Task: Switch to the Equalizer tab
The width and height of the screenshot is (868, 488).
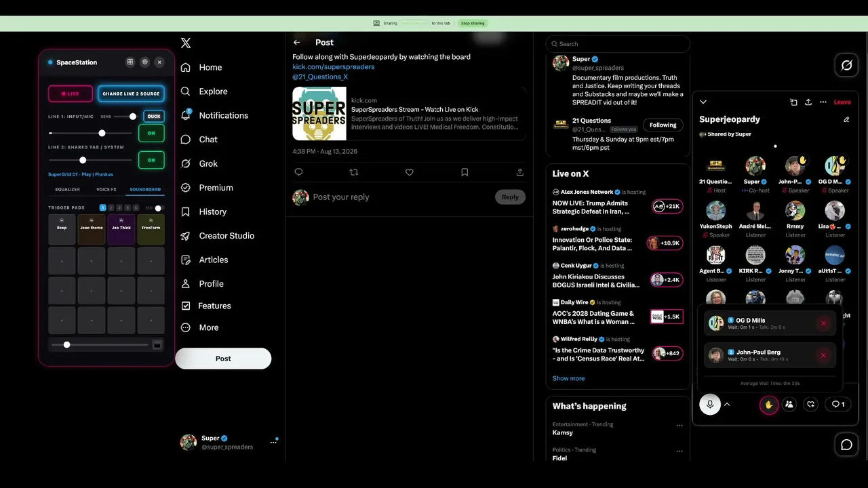Action: tap(67, 190)
